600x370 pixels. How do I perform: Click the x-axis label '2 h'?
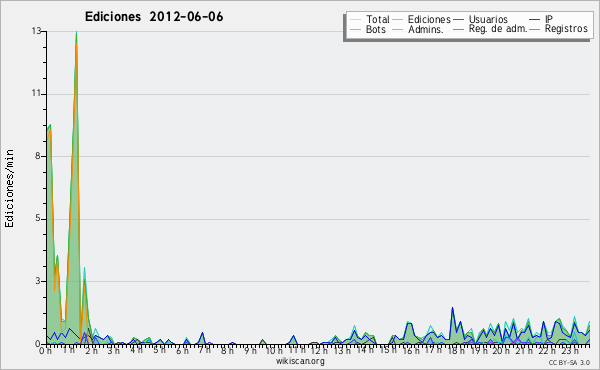click(91, 350)
